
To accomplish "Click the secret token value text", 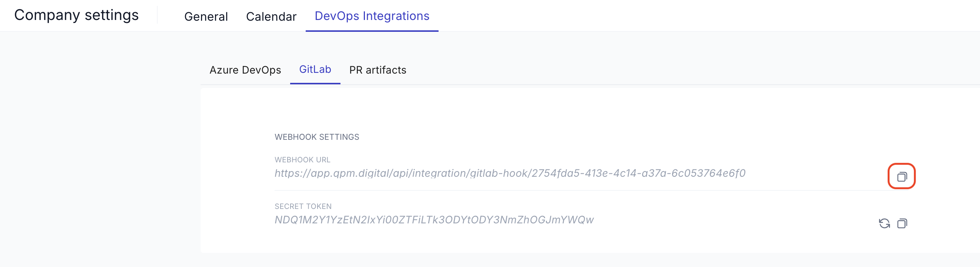I will point(434,220).
